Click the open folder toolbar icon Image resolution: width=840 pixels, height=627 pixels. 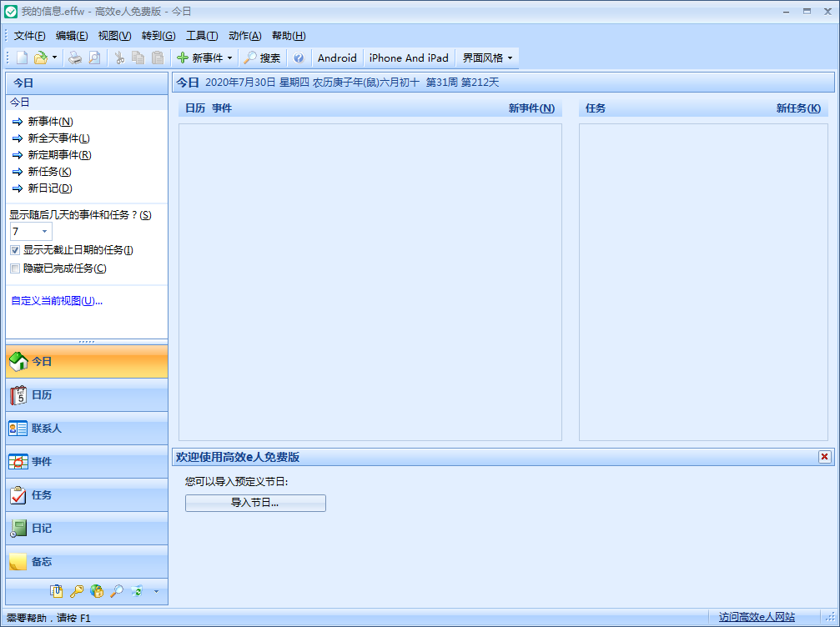(x=41, y=58)
